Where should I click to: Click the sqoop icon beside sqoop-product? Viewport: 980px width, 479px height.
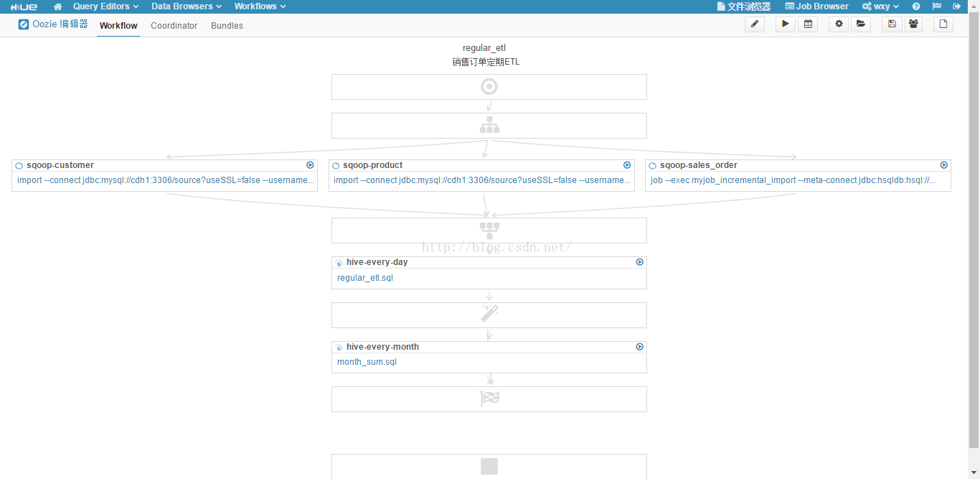[x=336, y=166]
